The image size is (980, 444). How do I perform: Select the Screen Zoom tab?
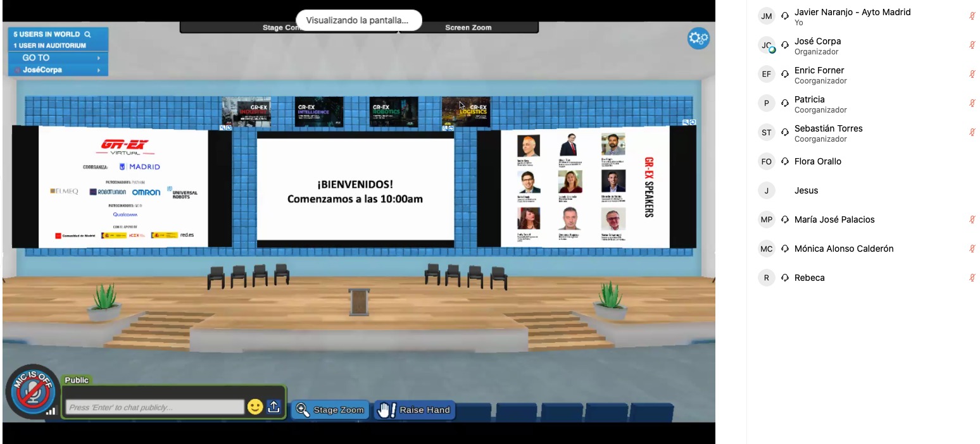pyautogui.click(x=468, y=27)
